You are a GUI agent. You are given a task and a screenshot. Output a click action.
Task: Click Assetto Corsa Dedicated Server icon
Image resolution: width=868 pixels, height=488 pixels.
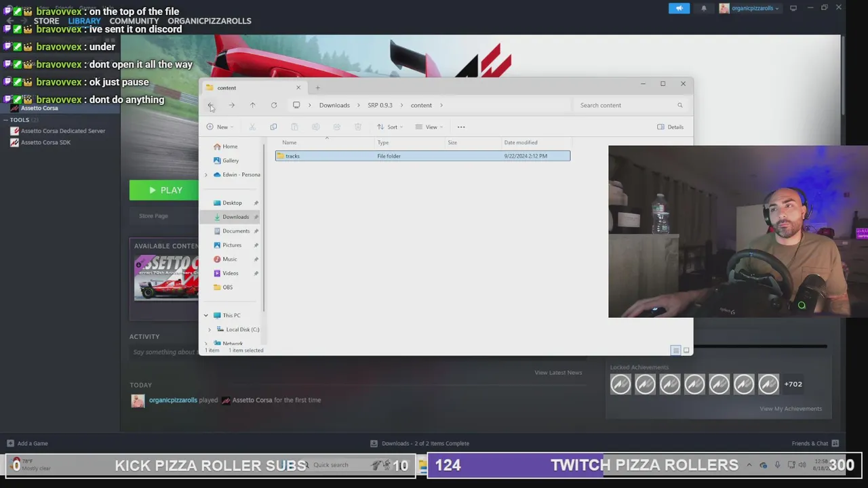click(x=14, y=131)
